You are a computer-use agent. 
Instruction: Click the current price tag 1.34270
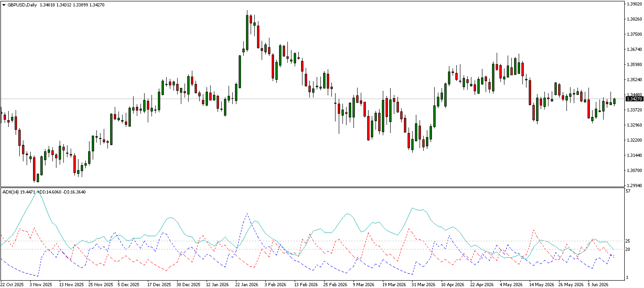pos(634,99)
